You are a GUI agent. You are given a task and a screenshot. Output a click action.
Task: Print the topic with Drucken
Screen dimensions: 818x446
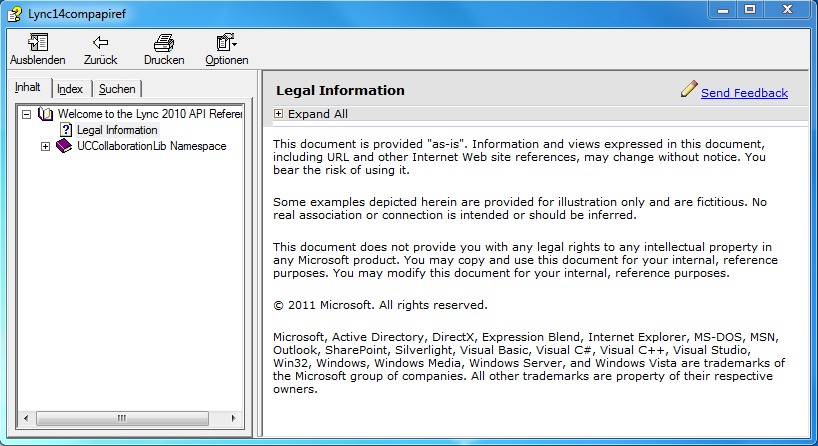[164, 50]
